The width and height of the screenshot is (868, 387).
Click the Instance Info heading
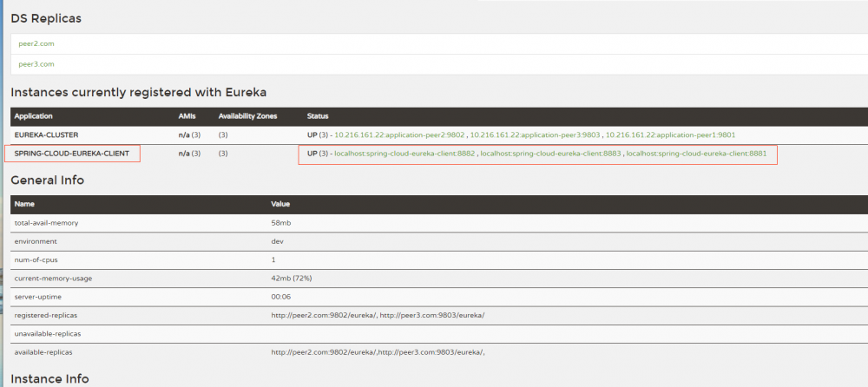tap(49, 379)
